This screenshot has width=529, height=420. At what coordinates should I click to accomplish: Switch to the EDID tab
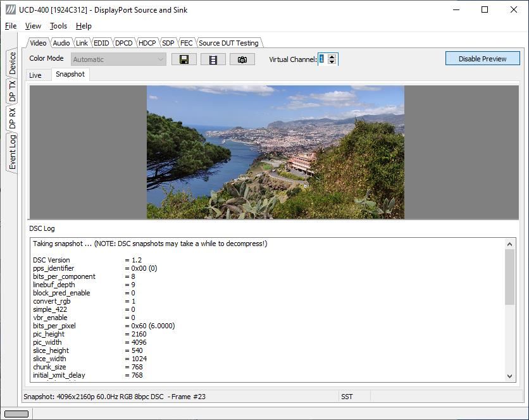coord(101,43)
